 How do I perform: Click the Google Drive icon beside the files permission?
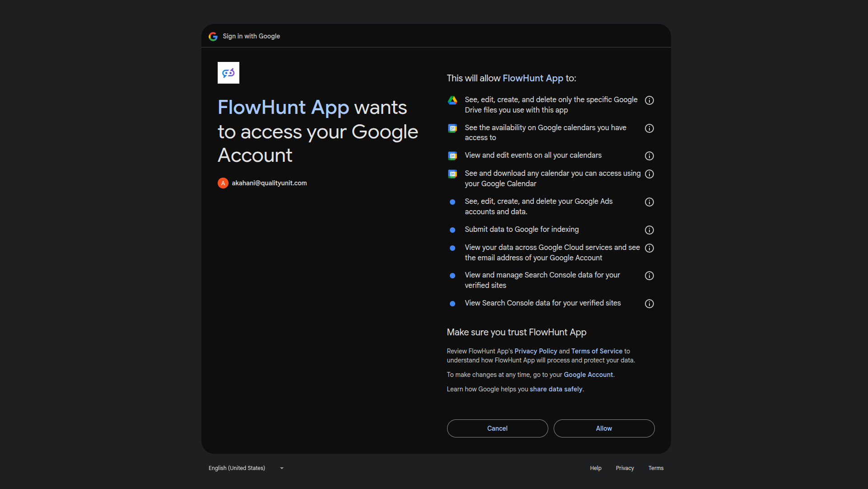[453, 100]
